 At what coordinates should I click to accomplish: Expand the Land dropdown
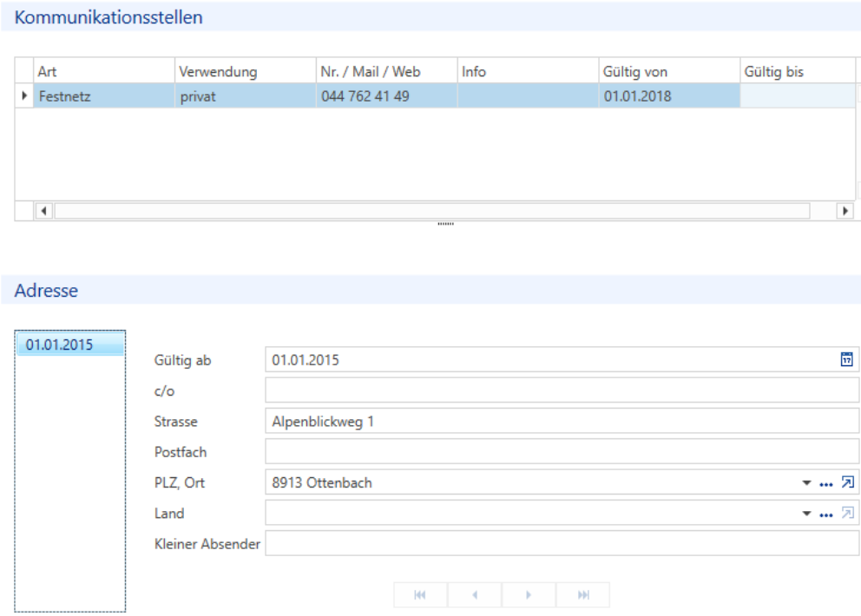(806, 514)
